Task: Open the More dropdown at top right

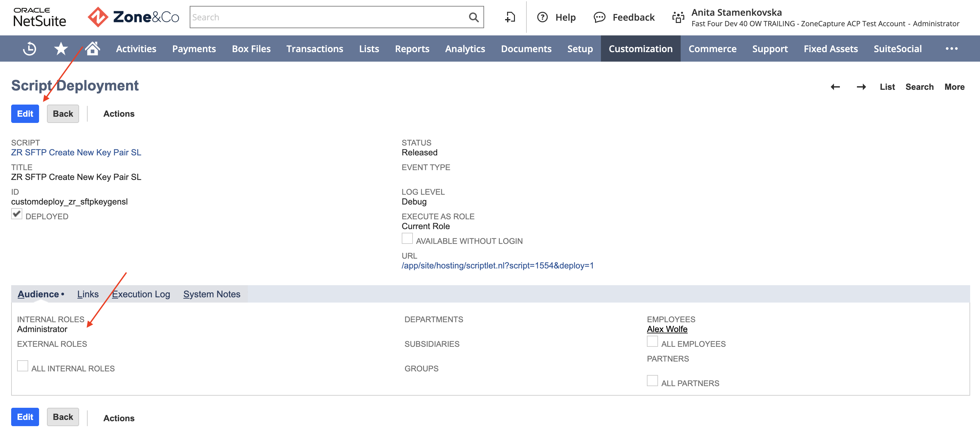Action: pos(954,87)
